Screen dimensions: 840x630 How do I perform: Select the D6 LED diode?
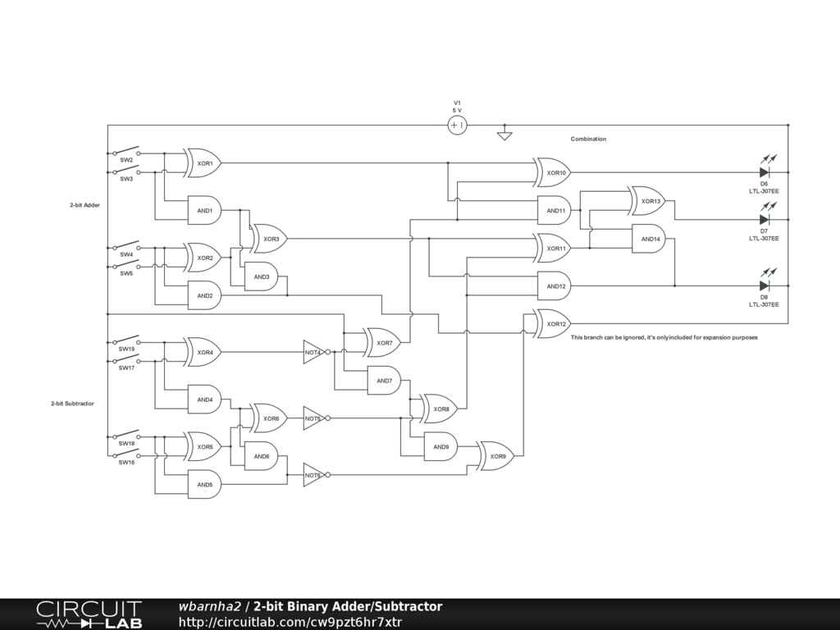[764, 173]
